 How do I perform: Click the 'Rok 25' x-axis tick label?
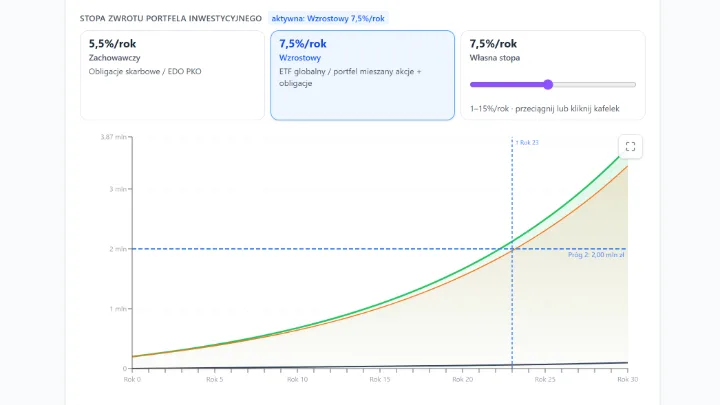click(545, 379)
